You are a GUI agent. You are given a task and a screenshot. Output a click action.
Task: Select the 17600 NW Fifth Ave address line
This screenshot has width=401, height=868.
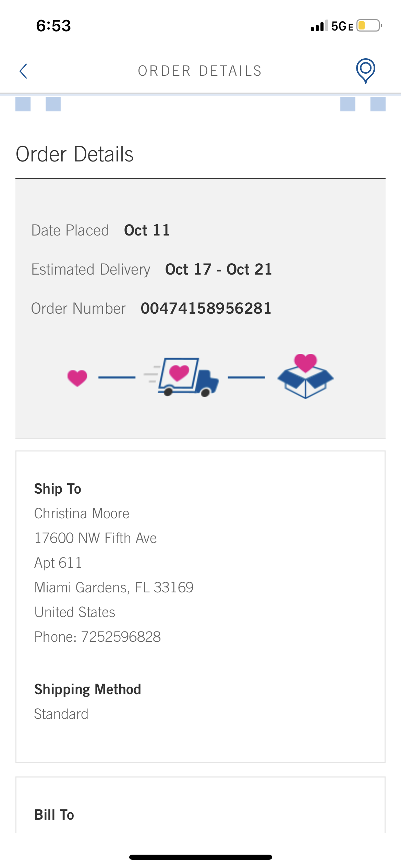pos(96,538)
